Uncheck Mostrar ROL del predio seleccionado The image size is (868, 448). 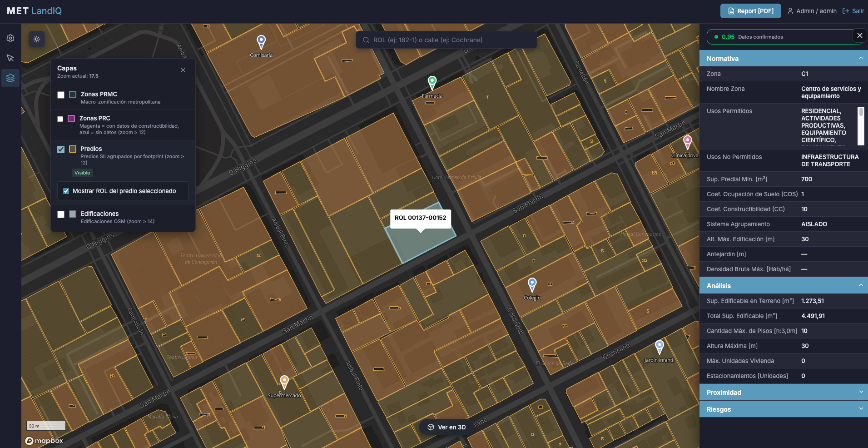coord(66,191)
